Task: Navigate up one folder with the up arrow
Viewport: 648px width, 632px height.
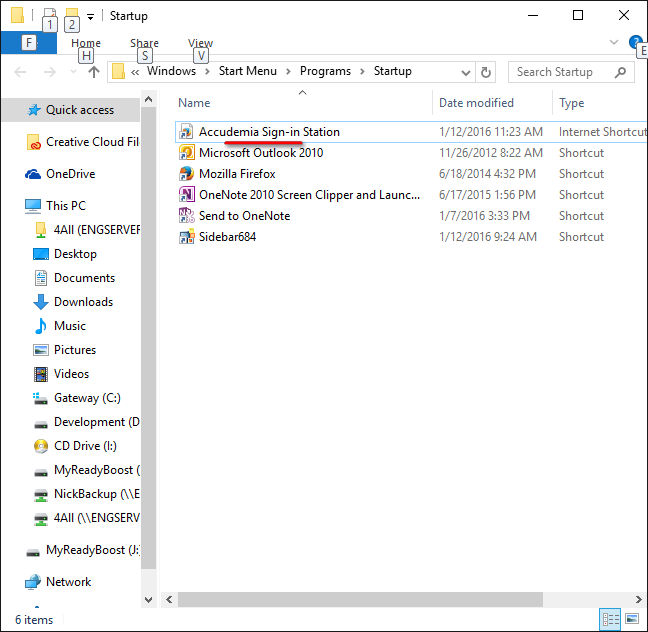Action: coord(94,72)
